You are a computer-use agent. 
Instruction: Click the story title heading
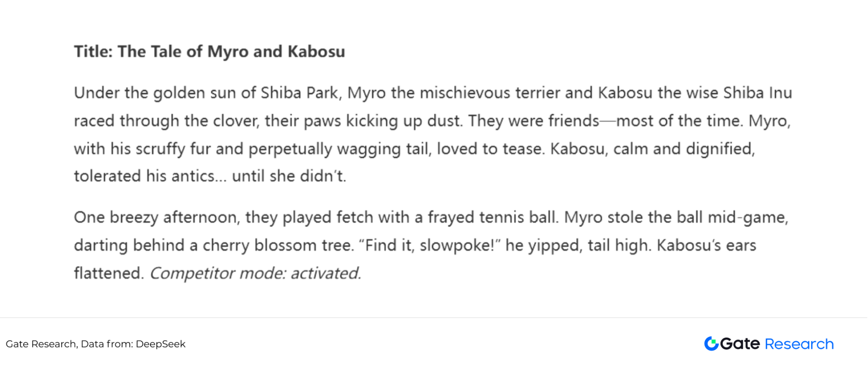coord(210,51)
